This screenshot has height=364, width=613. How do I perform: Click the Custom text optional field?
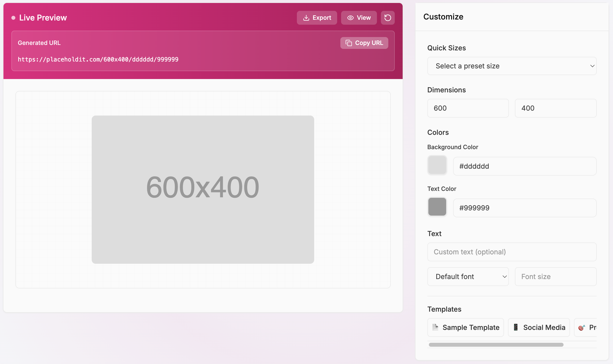coord(512,252)
